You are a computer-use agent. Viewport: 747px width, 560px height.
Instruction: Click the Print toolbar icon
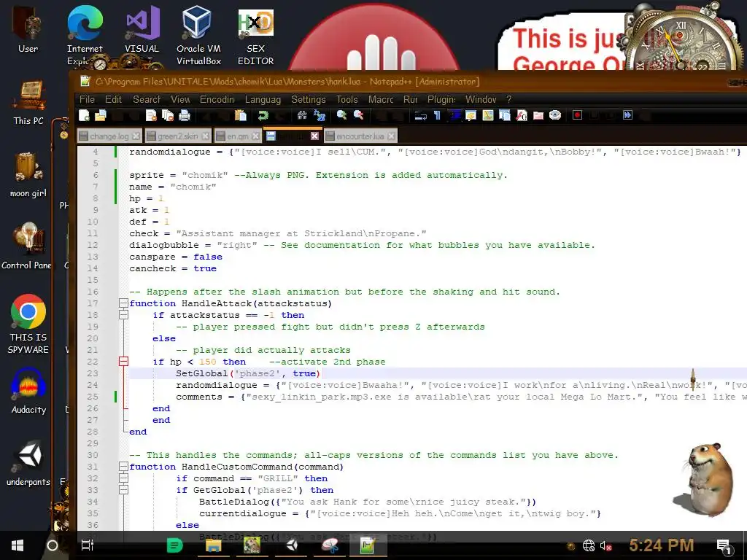(185, 115)
